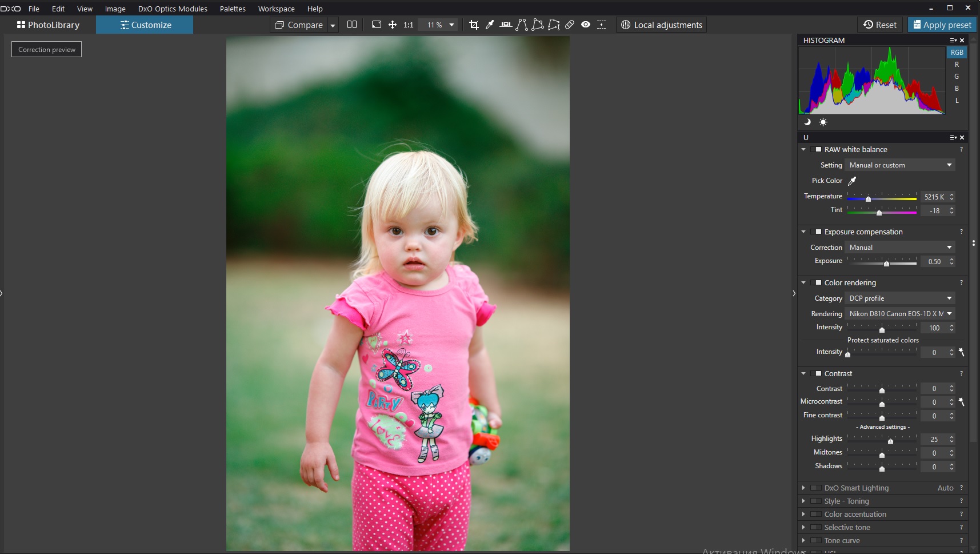Adjust the Temperature slider handle

tap(868, 199)
